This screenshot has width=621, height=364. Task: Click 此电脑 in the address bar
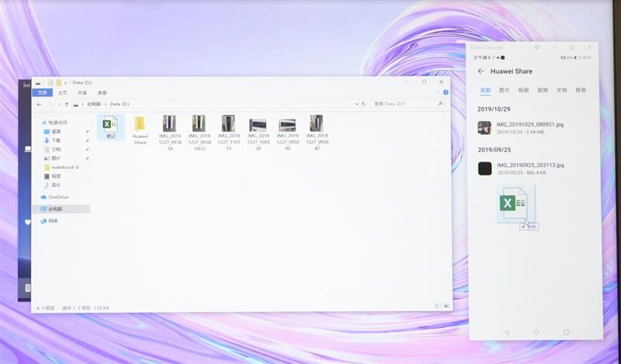[94, 104]
